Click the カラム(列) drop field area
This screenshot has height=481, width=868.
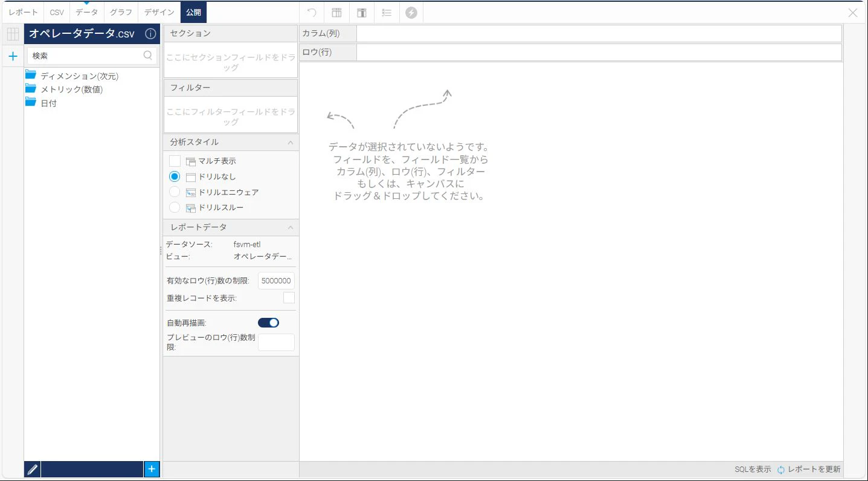pyautogui.click(x=599, y=33)
